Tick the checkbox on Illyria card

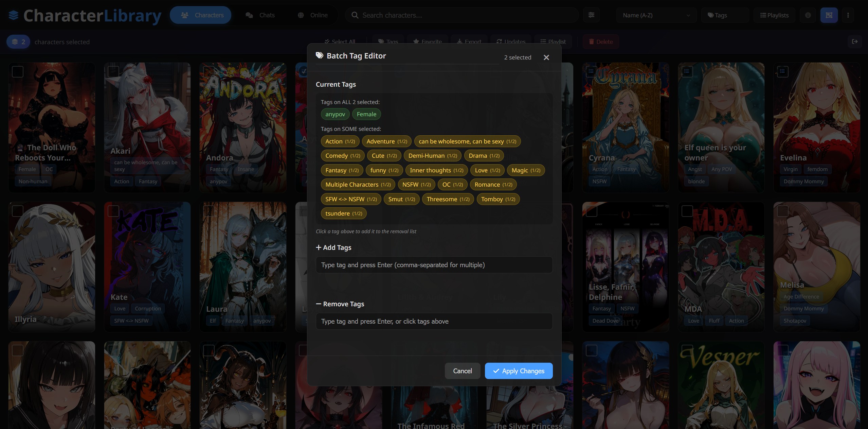pyautogui.click(x=18, y=211)
